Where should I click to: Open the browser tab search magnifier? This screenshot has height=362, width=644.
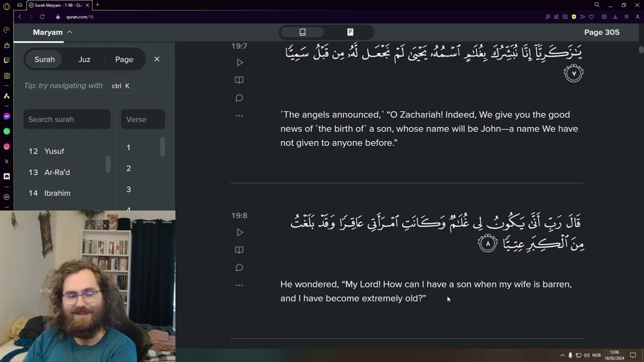click(x=597, y=5)
